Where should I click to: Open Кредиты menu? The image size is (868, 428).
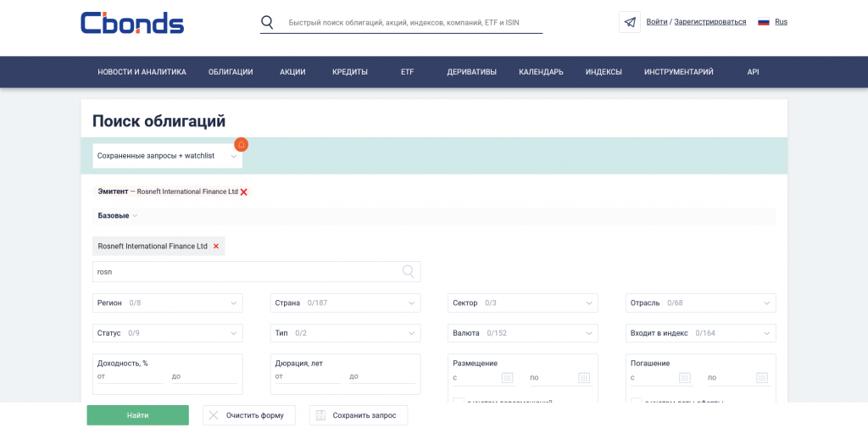(x=350, y=72)
